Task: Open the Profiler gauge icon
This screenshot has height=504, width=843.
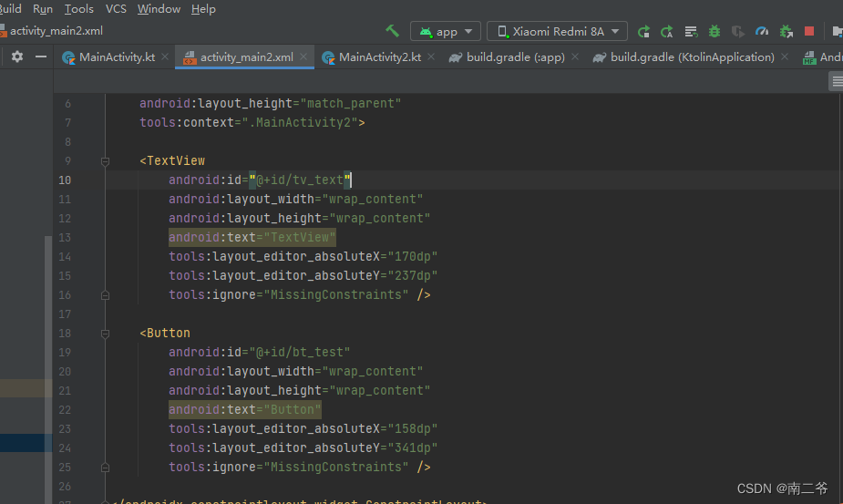Action: tap(762, 32)
